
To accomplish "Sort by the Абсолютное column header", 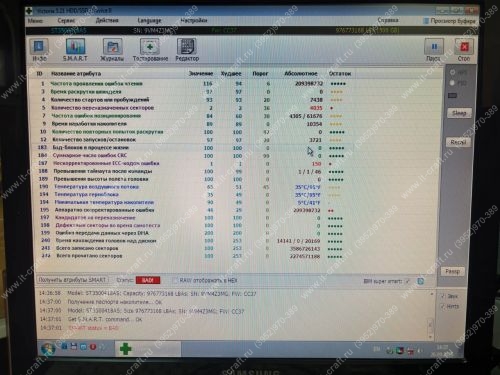I will (x=301, y=74).
